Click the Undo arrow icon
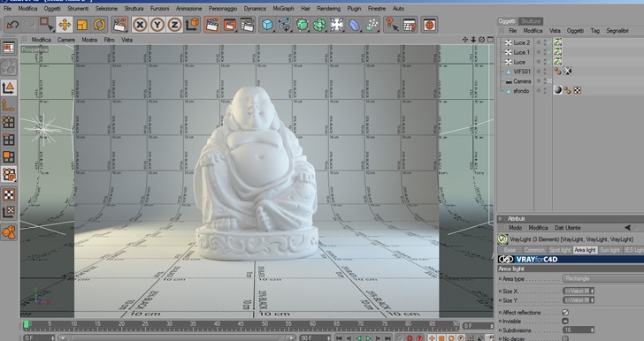The image size is (644, 341). tap(12, 25)
